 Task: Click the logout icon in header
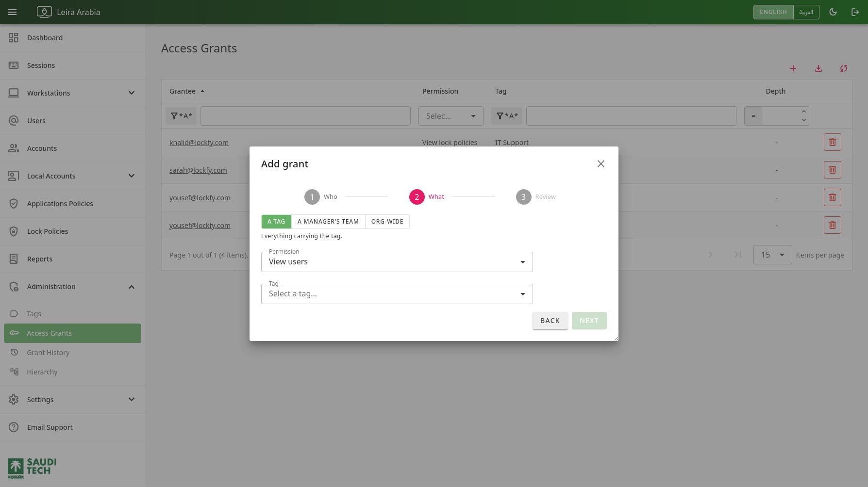click(855, 12)
